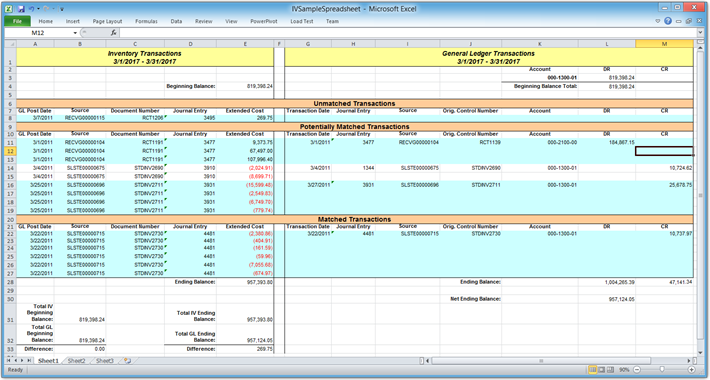This screenshot has height=380, width=710.
Task: Restore down the workbook window
Action: [688, 21]
